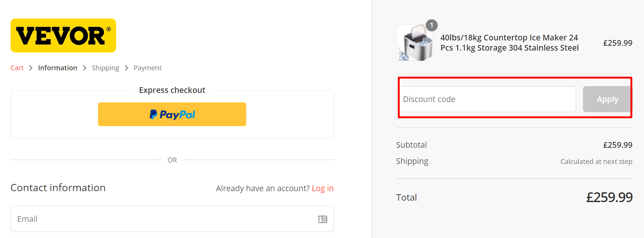
Task: Click into the Email input field
Action: pos(151,219)
